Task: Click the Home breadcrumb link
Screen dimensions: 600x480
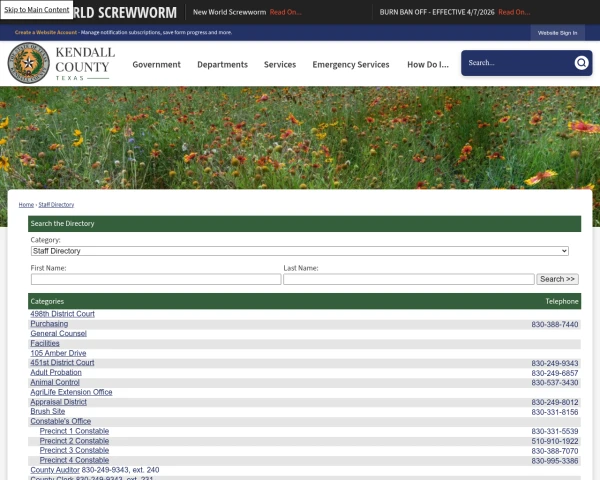Action: [26, 205]
